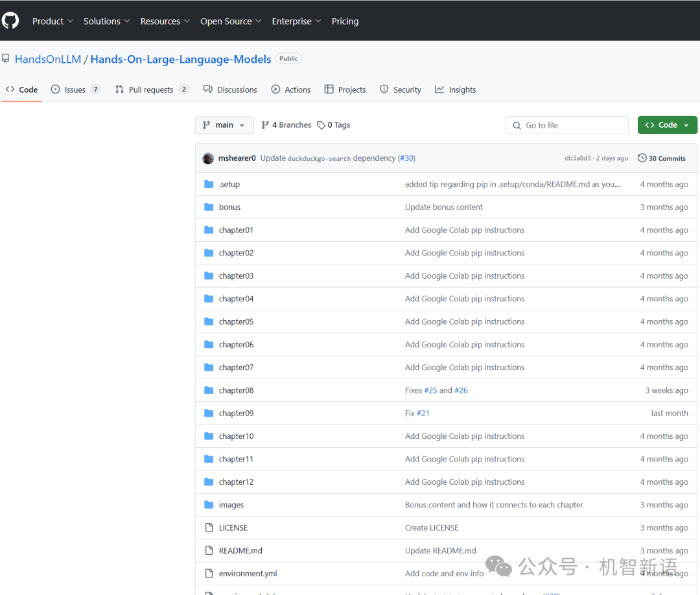The image size is (700, 595).
Task: Click the chapter04 folder icon
Action: [x=209, y=298]
